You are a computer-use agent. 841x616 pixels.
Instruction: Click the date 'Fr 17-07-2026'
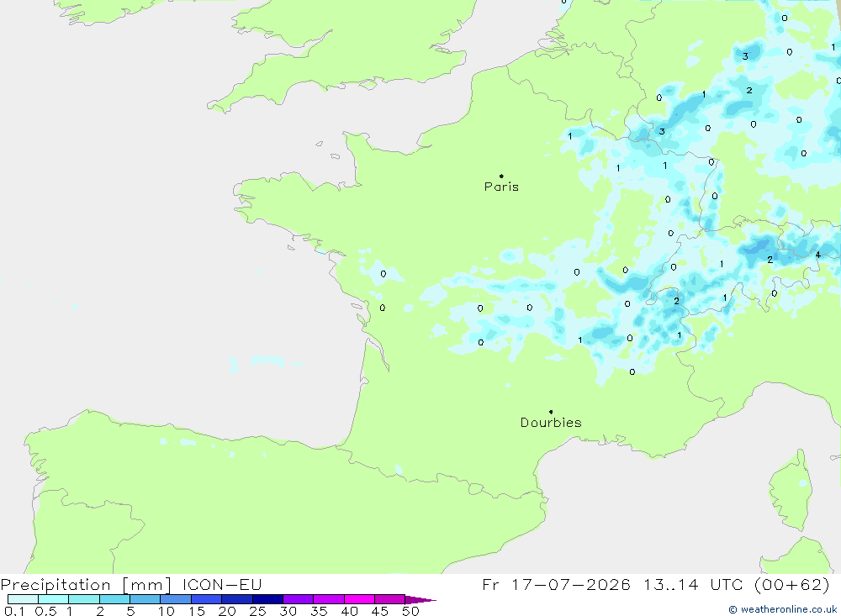556,584
